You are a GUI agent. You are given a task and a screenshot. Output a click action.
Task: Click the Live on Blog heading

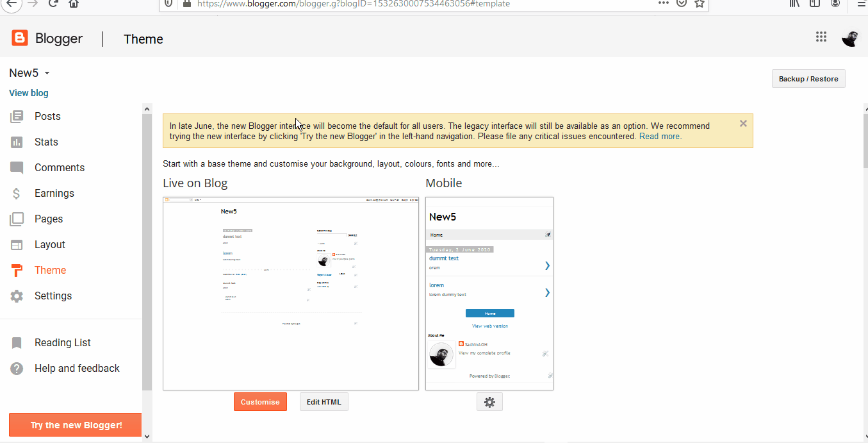195,183
